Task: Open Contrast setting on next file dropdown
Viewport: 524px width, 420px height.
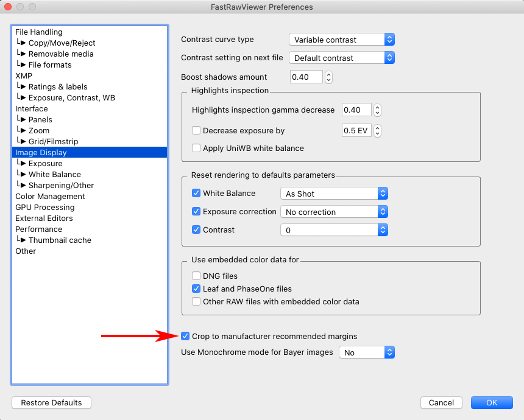Action: 341,58
